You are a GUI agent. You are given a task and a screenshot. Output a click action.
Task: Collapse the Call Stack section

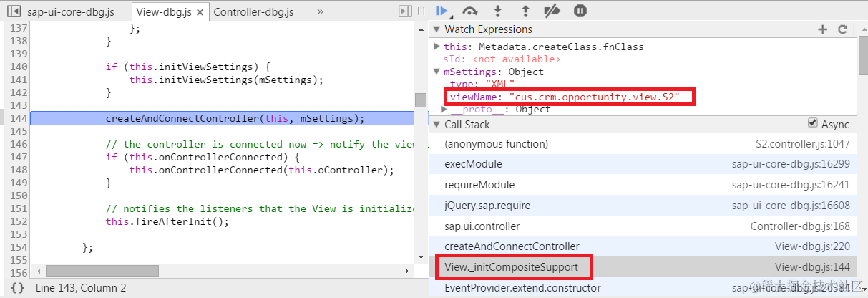click(437, 125)
